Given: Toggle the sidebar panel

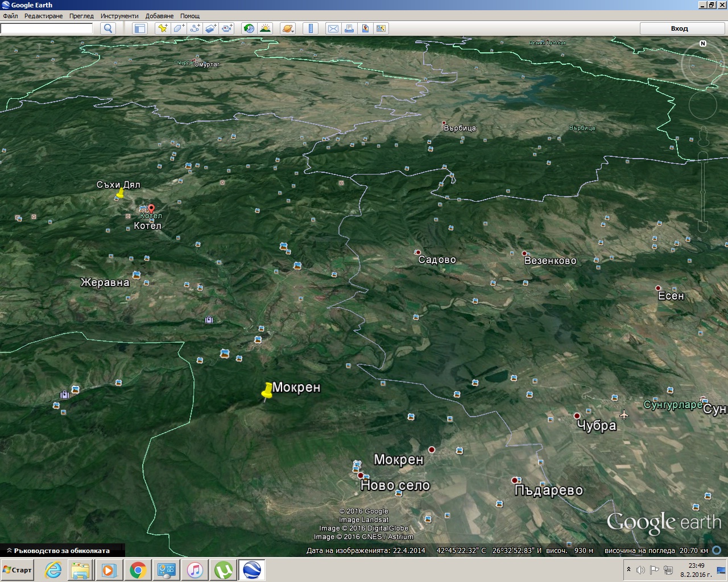Looking at the screenshot, I should 139,28.
